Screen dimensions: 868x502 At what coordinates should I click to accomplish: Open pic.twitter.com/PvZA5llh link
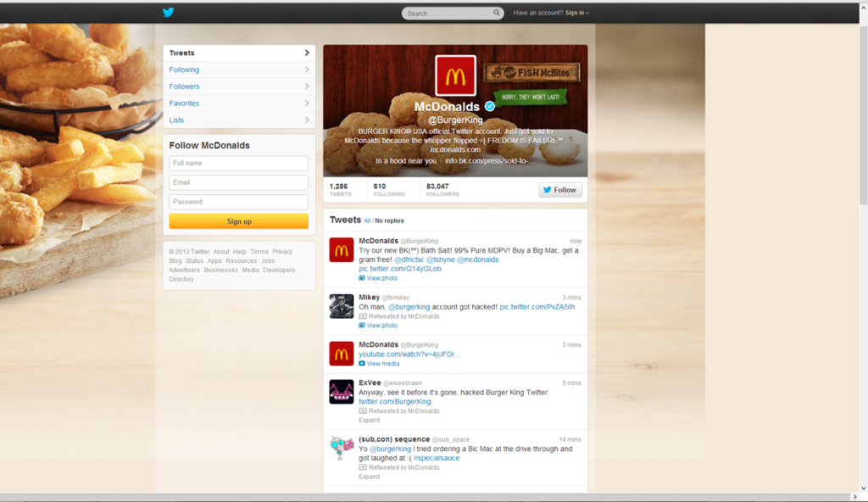537,306
